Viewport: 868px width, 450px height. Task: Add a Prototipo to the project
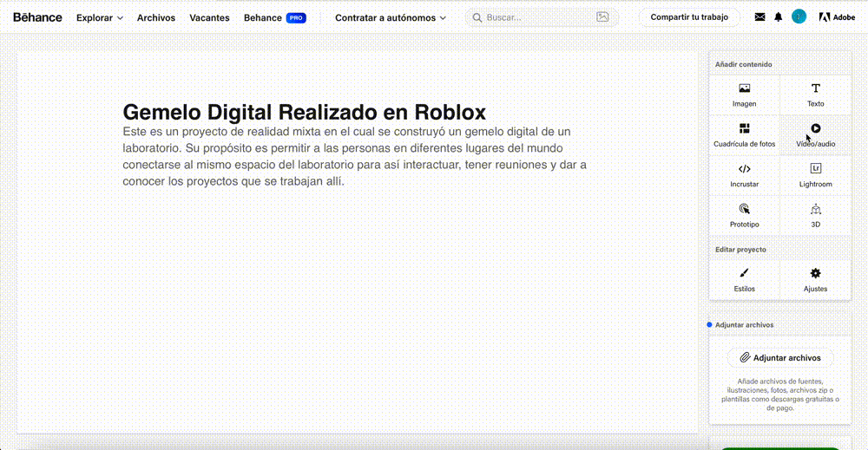(x=744, y=216)
